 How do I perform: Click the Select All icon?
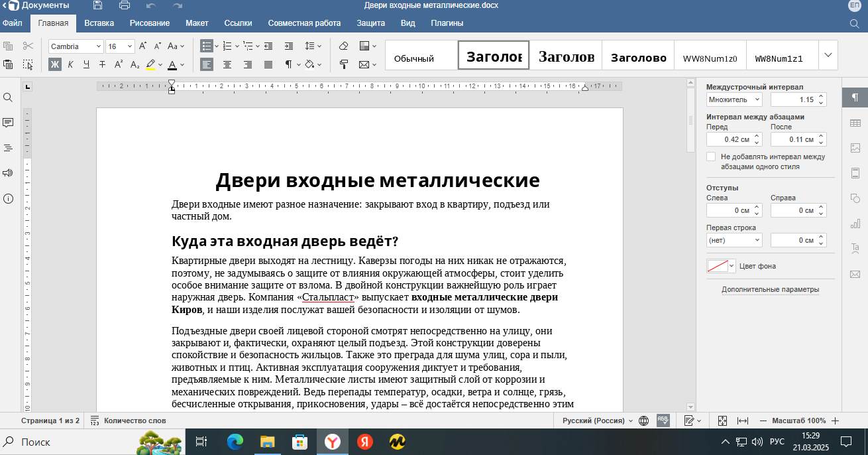[28, 64]
